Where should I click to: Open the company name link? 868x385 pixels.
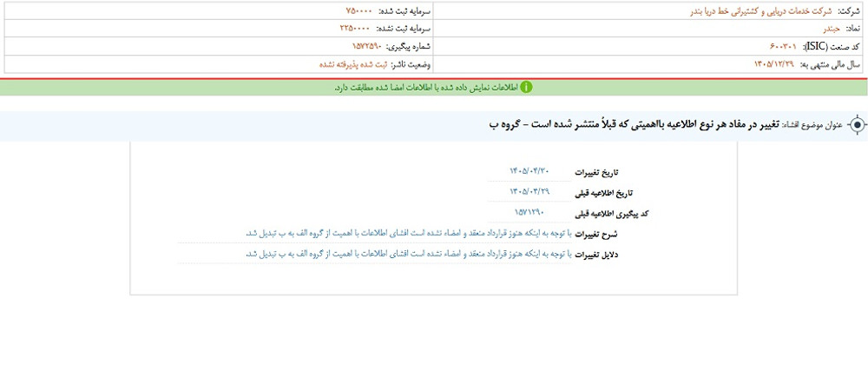[762, 11]
